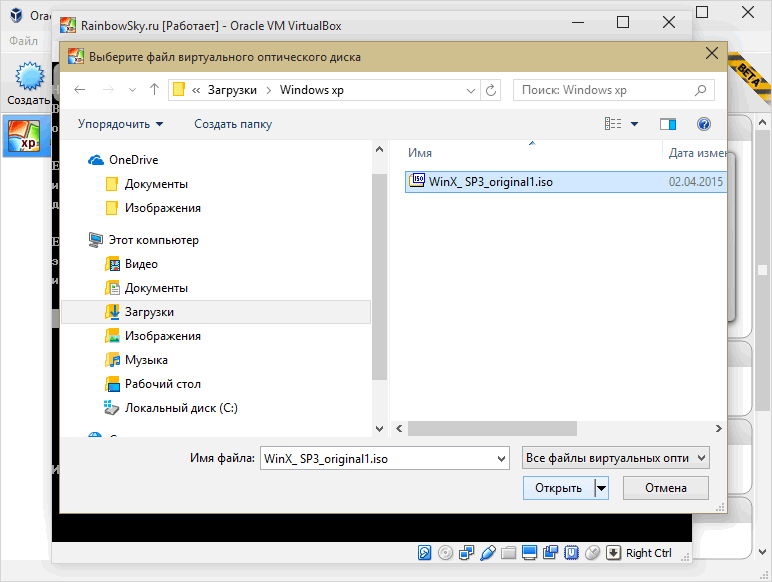
Task: Click the keyboard capture arrow icon
Action: (x=613, y=553)
